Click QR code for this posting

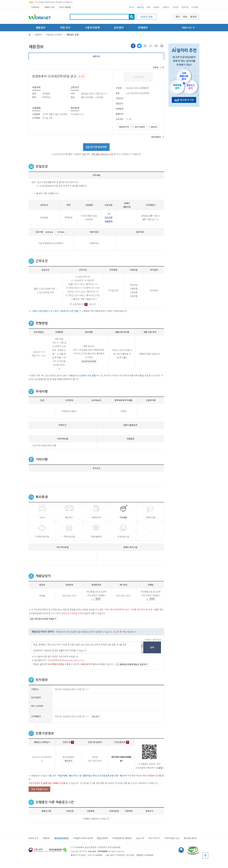point(149,752)
